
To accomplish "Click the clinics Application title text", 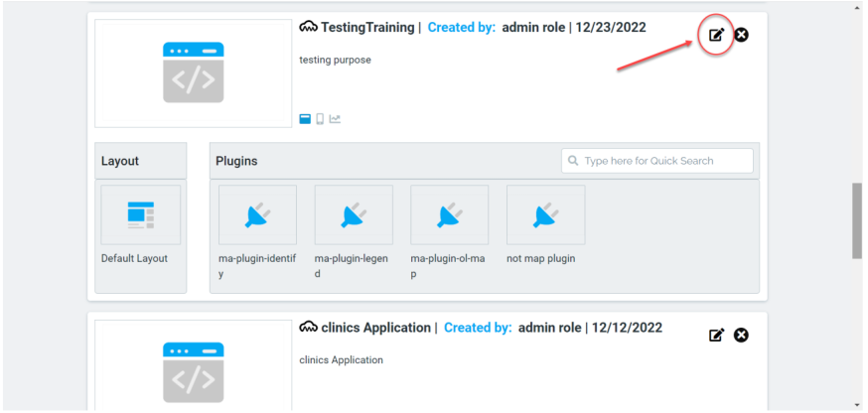I will (375, 328).
